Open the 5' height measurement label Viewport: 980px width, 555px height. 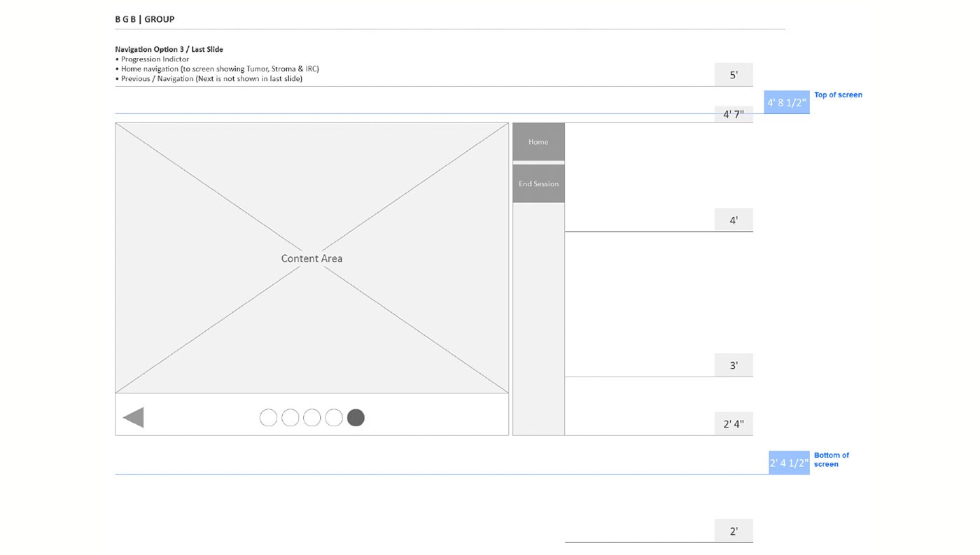click(734, 74)
